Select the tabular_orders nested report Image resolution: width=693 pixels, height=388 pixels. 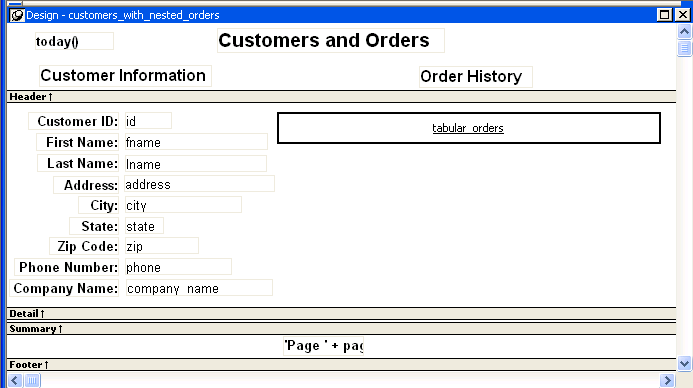point(468,128)
